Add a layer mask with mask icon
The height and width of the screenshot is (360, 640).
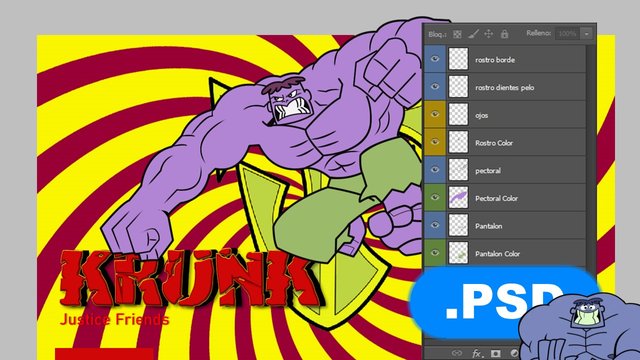(x=496, y=353)
